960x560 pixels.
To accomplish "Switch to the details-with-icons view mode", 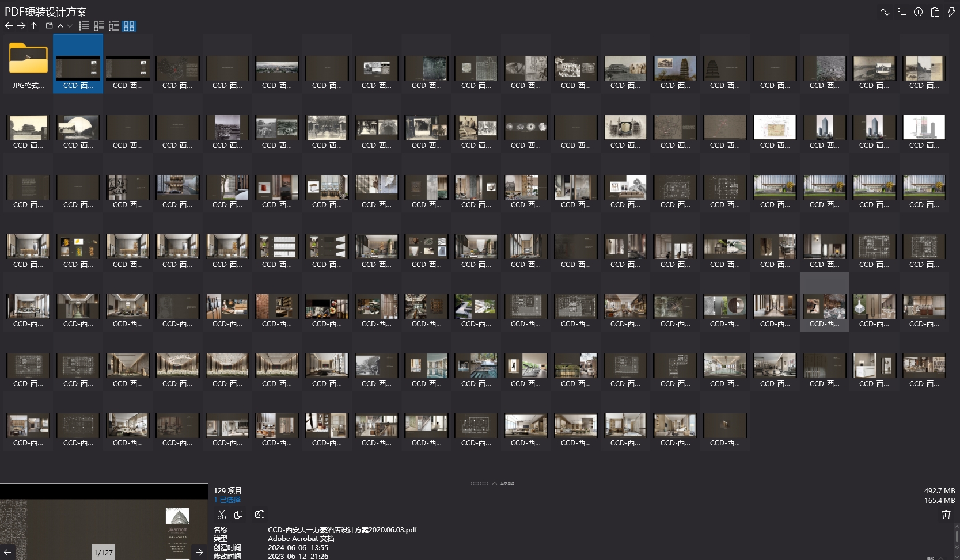I will pyautogui.click(x=99, y=26).
